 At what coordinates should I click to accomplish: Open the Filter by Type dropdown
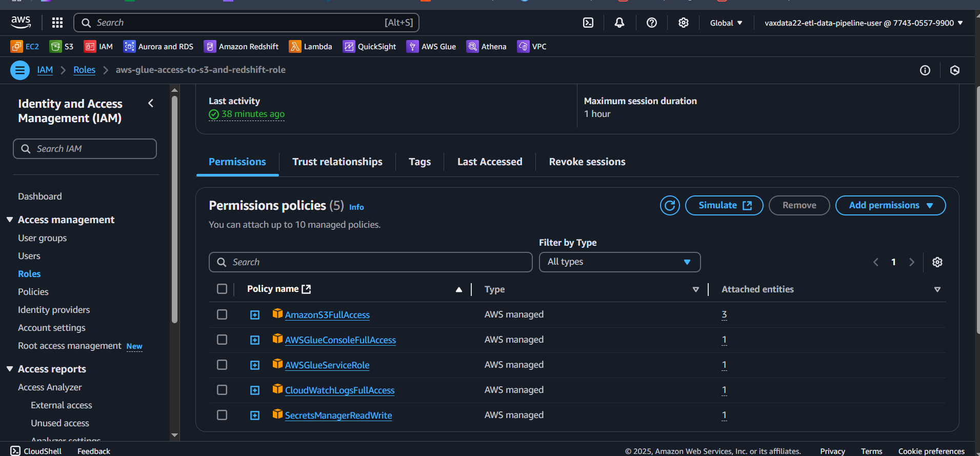619,262
